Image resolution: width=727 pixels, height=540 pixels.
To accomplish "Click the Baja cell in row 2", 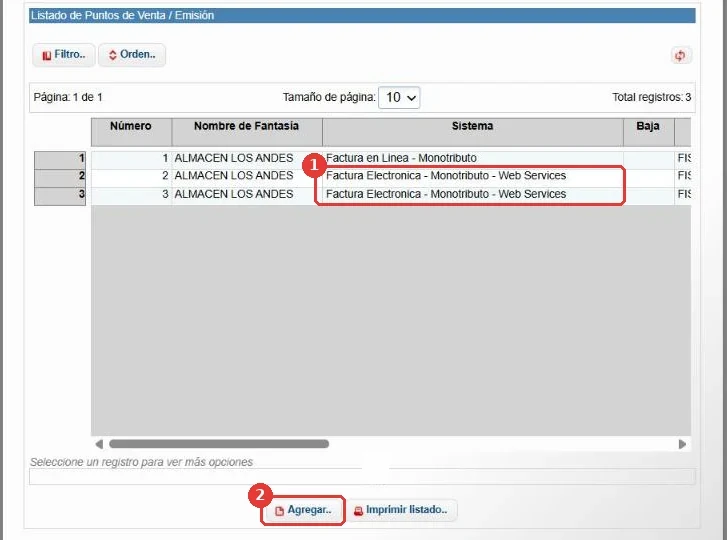I will (x=649, y=176).
